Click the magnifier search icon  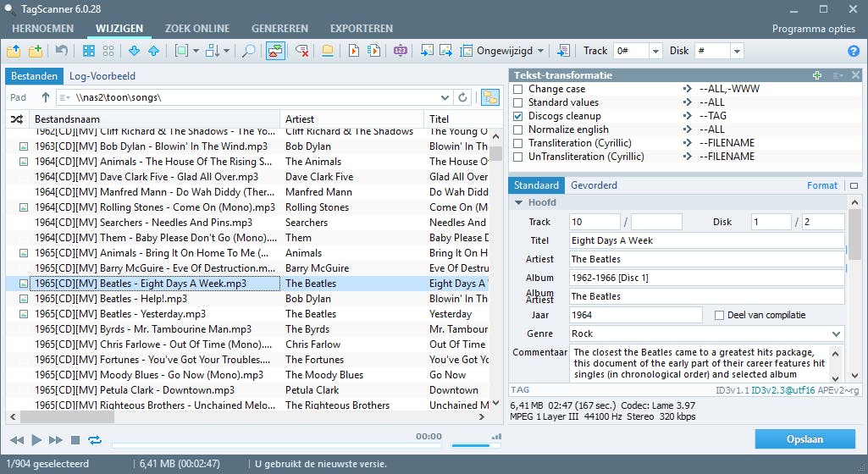click(x=249, y=51)
